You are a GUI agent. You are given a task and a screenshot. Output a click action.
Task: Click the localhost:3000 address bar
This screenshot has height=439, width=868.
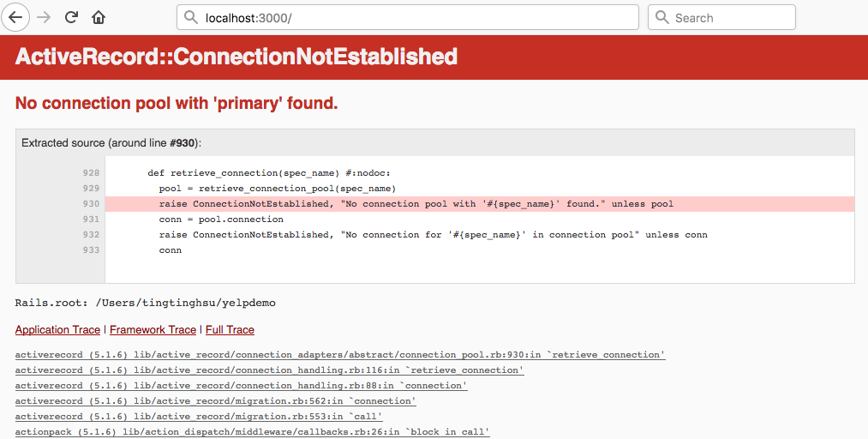tap(411, 17)
